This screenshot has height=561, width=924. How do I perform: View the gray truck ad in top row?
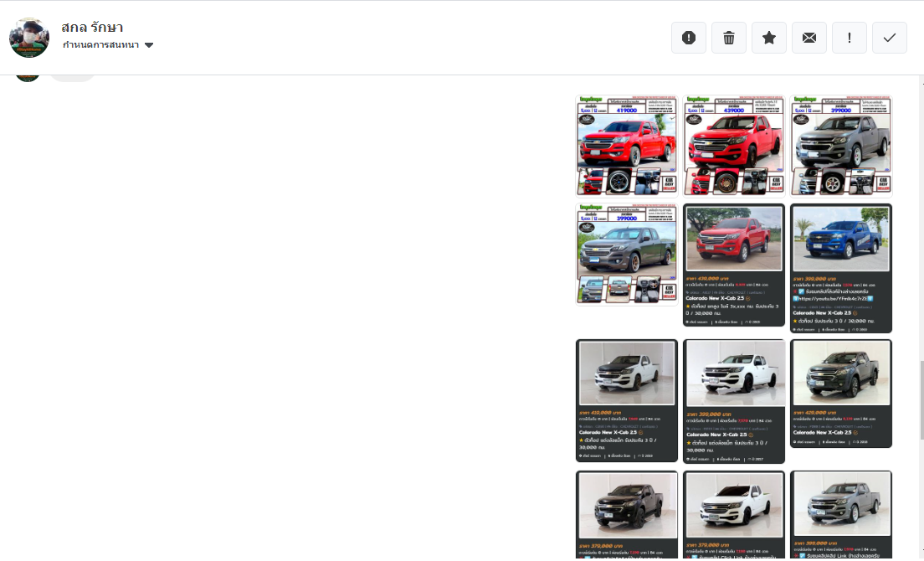tap(841, 145)
